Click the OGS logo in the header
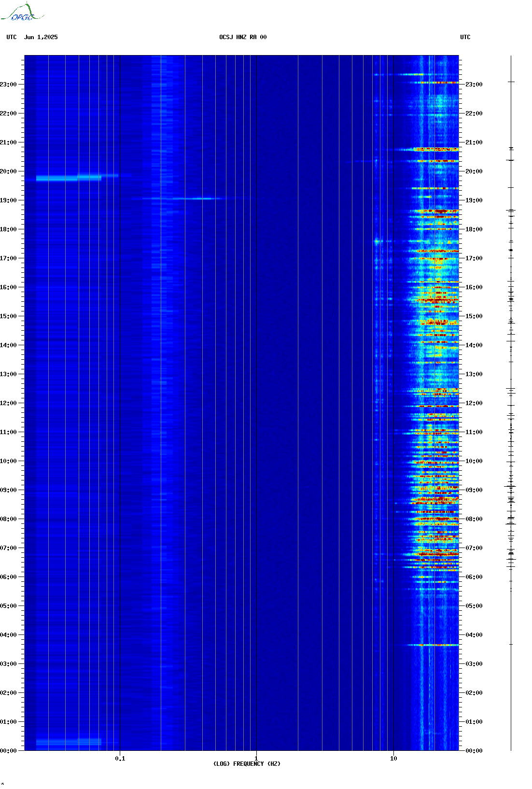This screenshot has height=789, width=532. tap(22, 12)
